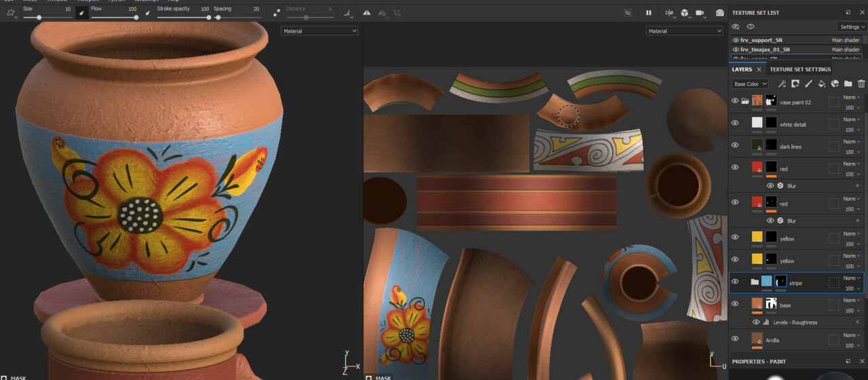Delete layer using the trash icon
The image size is (868, 380).
pyautogui.click(x=861, y=84)
